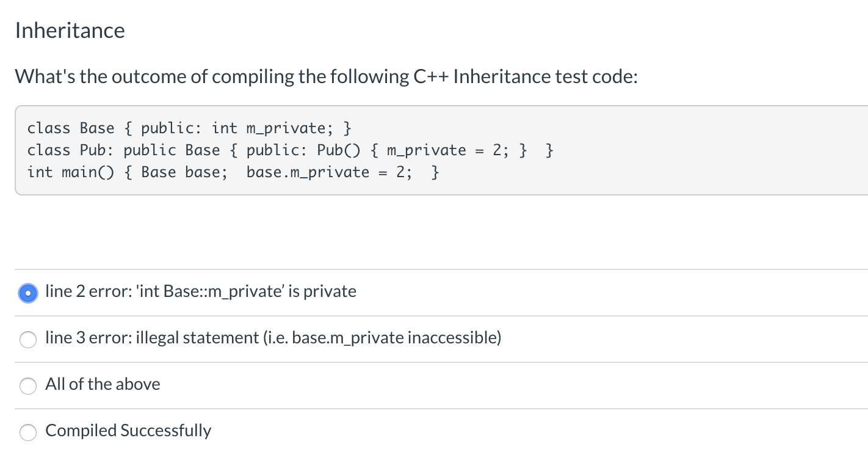Click the "Base base;" declaration in main

pos(184,172)
